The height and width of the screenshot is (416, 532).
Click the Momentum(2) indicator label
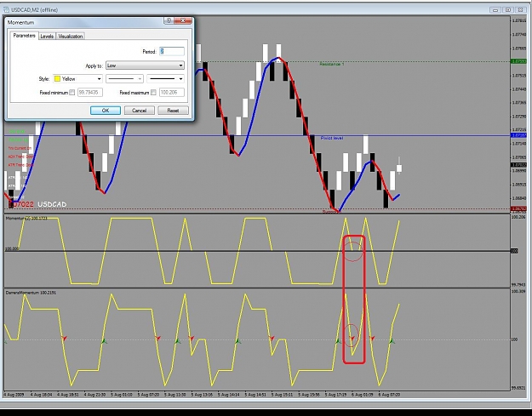(x=26, y=219)
